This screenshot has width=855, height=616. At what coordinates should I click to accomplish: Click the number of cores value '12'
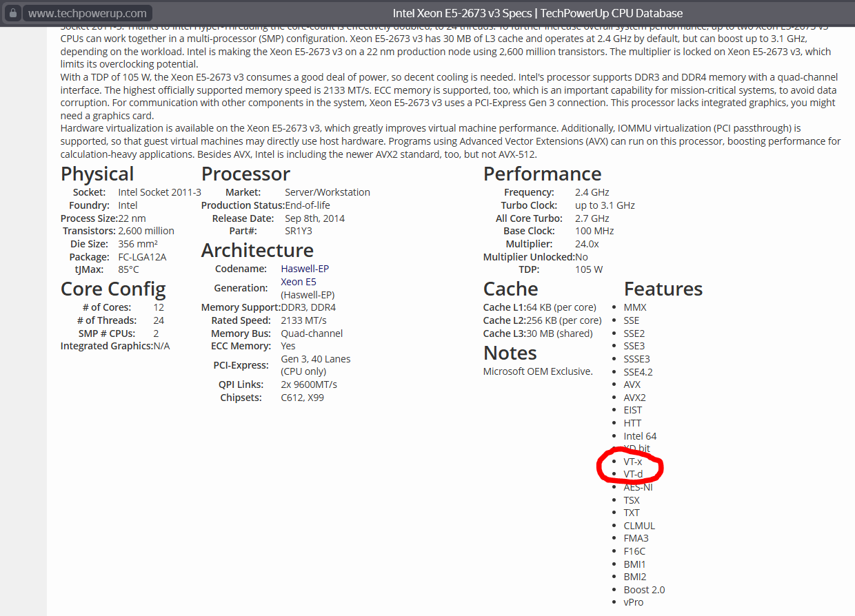coord(159,307)
